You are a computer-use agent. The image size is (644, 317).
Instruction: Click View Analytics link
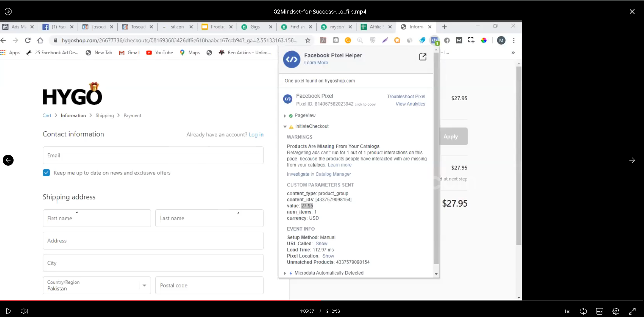point(410,104)
